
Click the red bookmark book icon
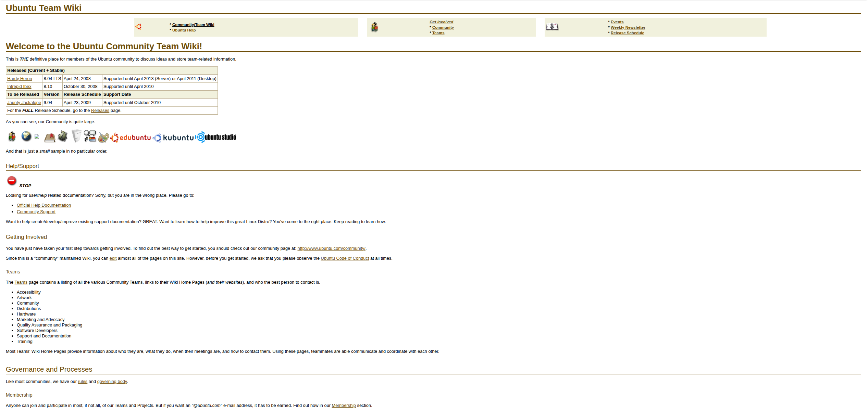point(50,137)
